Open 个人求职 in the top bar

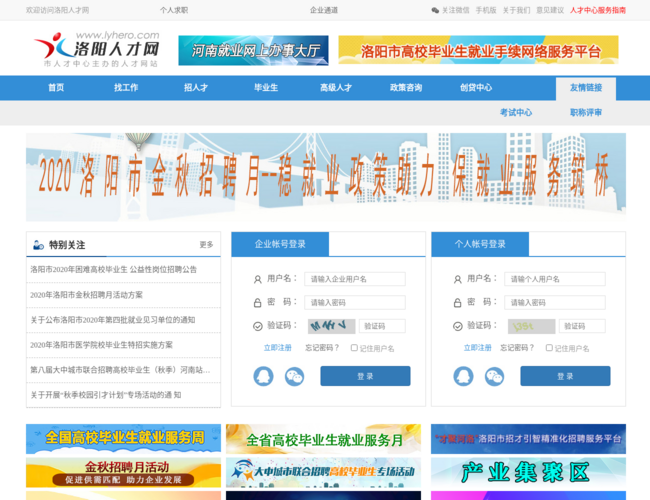click(174, 10)
